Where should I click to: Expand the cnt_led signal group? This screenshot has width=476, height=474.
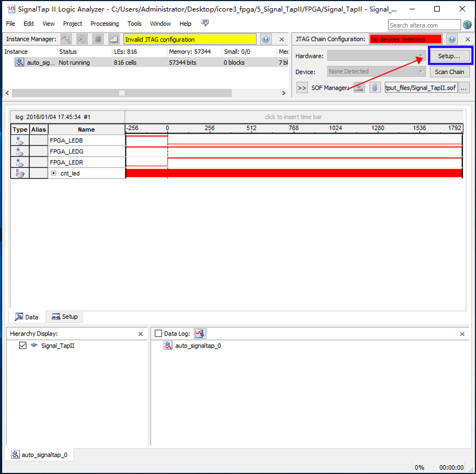(x=53, y=173)
